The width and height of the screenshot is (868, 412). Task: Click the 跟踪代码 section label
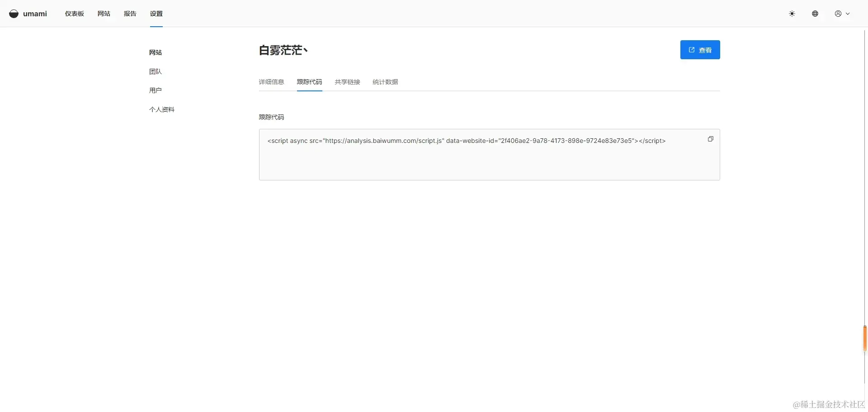271,117
